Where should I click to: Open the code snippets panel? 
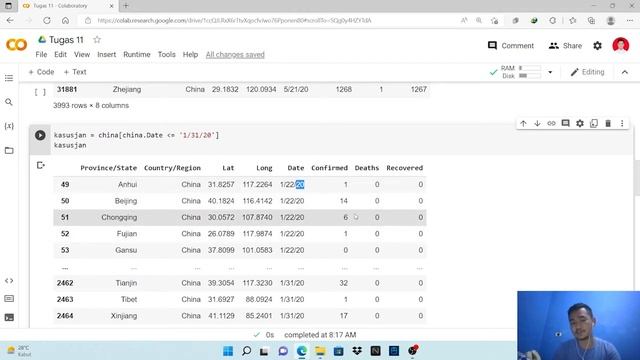[x=9, y=281]
